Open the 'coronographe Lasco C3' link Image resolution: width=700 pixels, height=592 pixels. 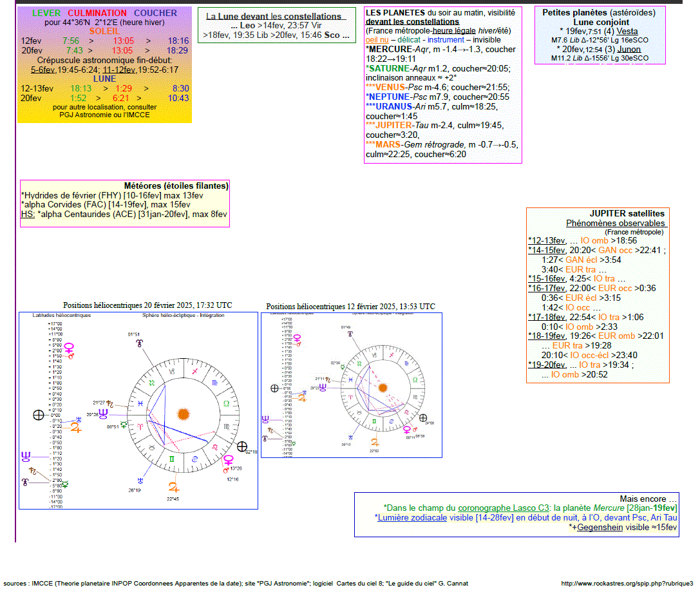pyautogui.click(x=504, y=508)
